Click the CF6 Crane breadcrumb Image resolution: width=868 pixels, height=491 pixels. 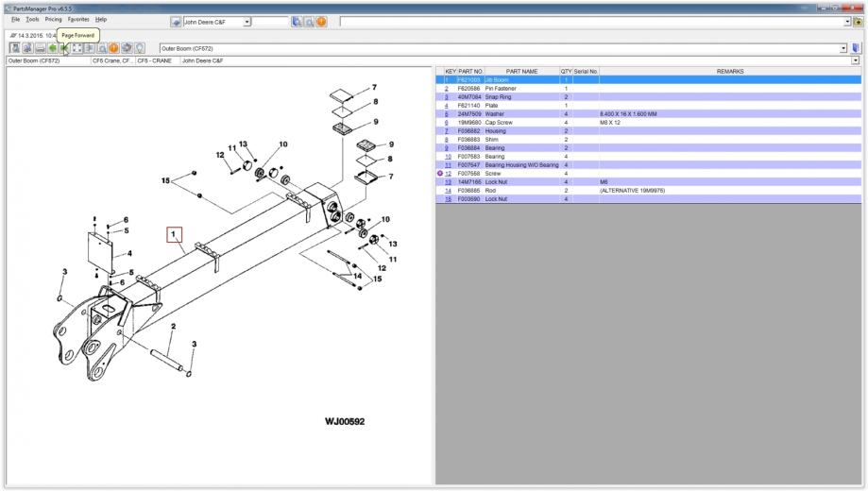point(111,60)
